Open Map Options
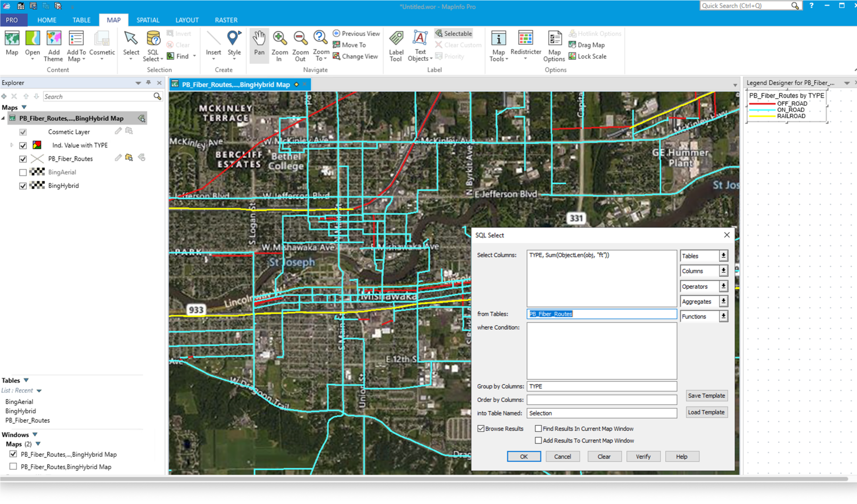The height and width of the screenshot is (504, 857). tap(554, 46)
